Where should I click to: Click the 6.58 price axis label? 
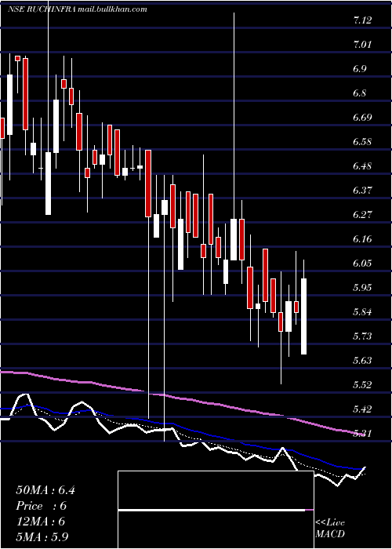tap(362, 142)
